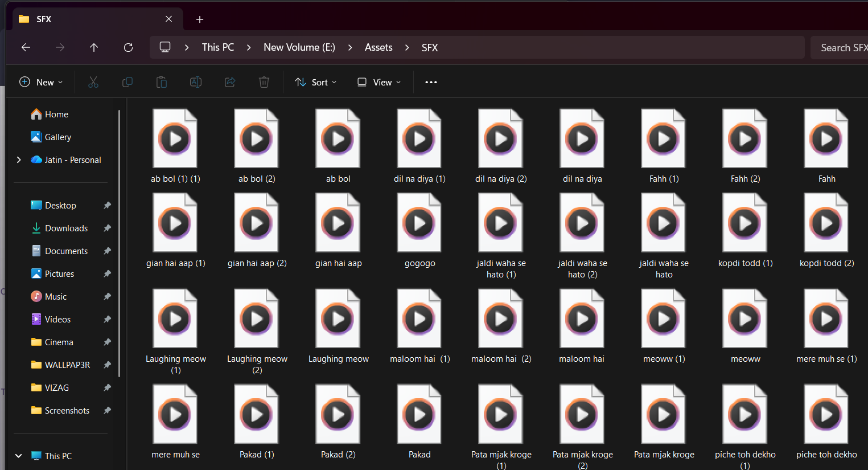868x470 pixels.
Task: Select the gogogo audio file
Action: click(419, 231)
